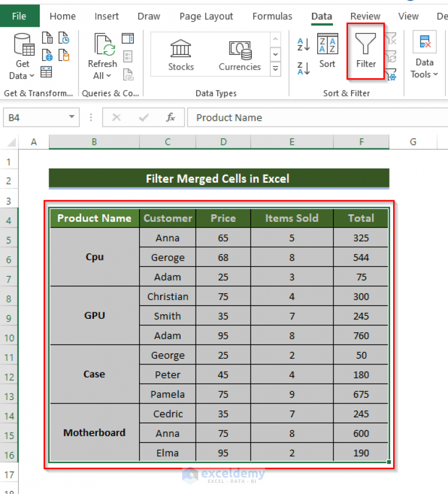Switch to the Formulas tab
Image resolution: width=448 pixels, height=494 pixels.
pos(273,16)
